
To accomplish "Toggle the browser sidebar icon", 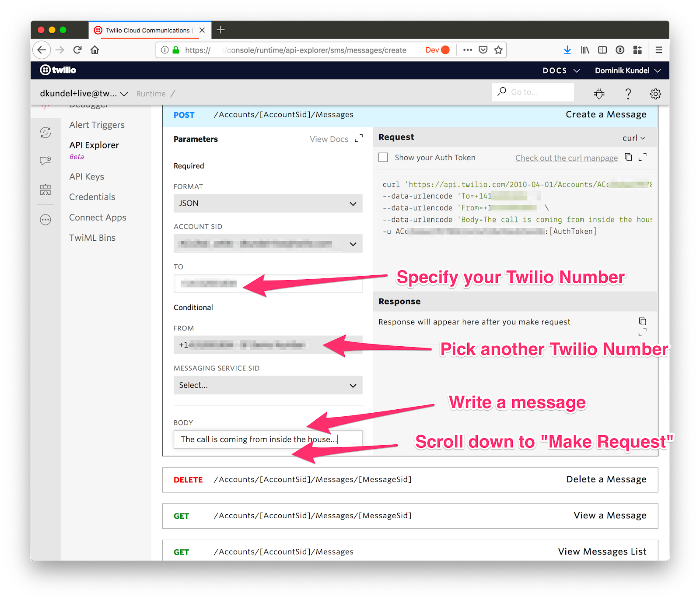I will coord(602,50).
